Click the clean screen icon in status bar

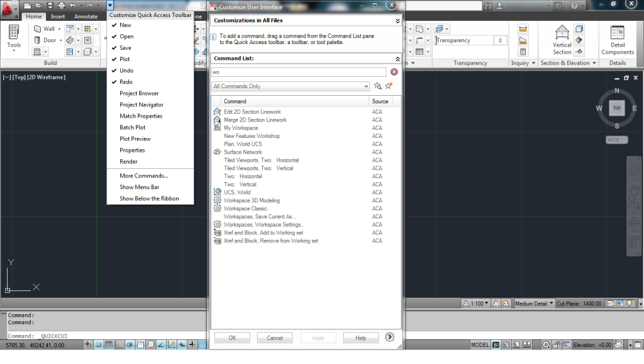point(638,344)
